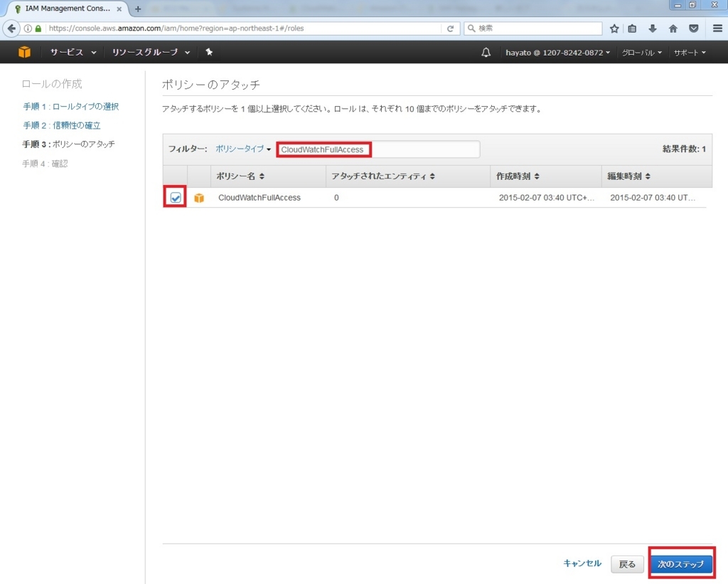Click the reload page icon in address bar
The height and width of the screenshot is (584, 728).
pos(450,28)
